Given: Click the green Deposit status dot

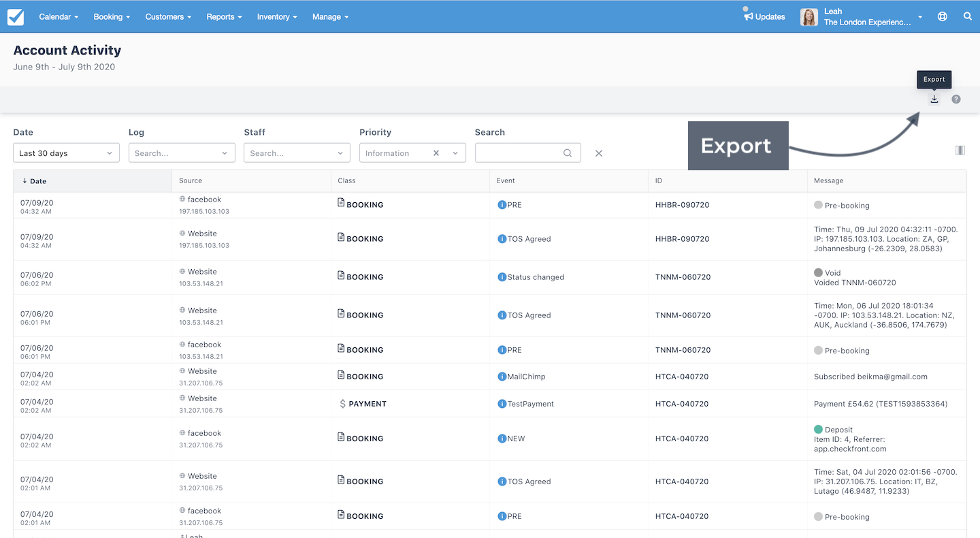Looking at the screenshot, I should pyautogui.click(x=818, y=430).
